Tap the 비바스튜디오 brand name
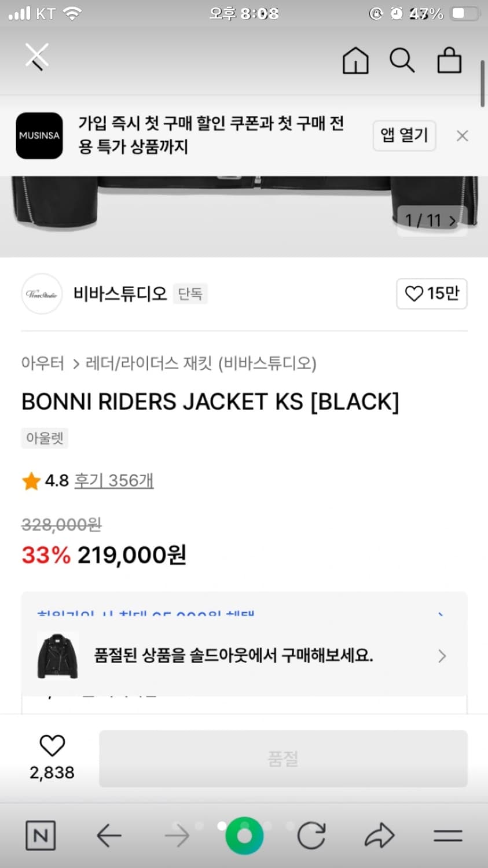Screen dimensions: 488x868 (x=120, y=294)
